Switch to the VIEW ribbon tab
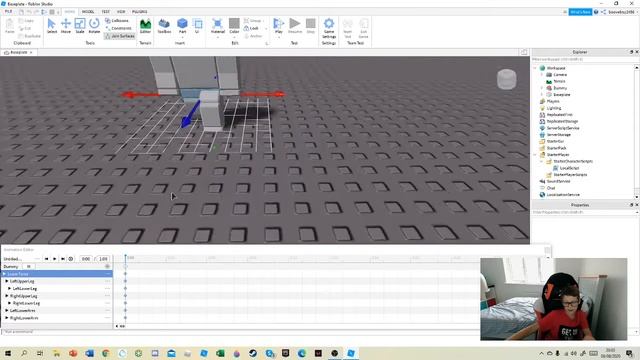The width and height of the screenshot is (640, 360). (x=121, y=12)
